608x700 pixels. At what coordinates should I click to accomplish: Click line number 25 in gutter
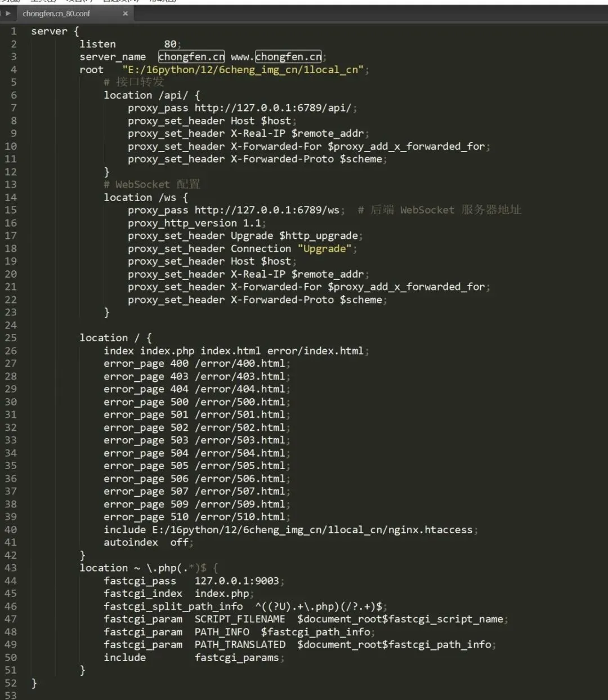point(11,338)
